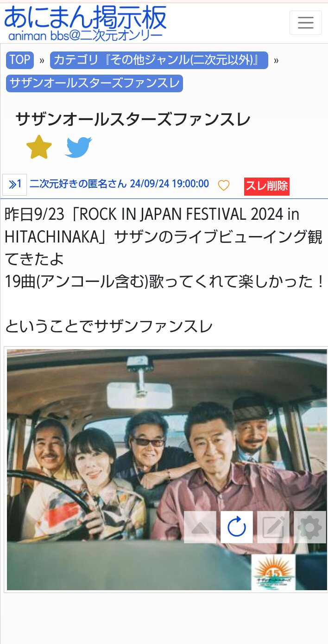The image size is (328, 644).
Task: Click the スレ削除 button
Action: 267,186
